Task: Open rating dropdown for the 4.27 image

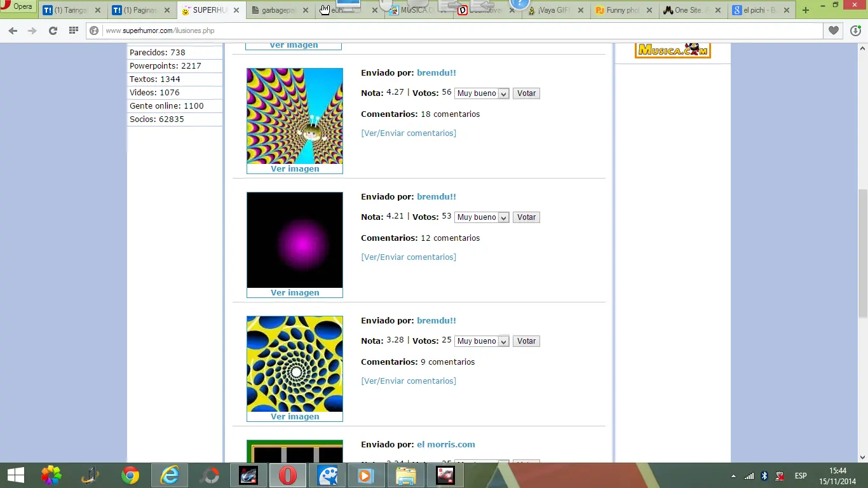Action: click(482, 93)
